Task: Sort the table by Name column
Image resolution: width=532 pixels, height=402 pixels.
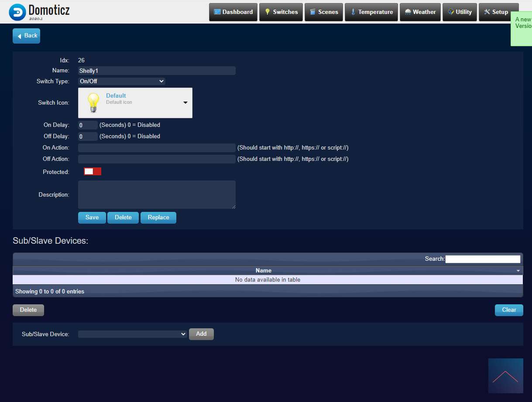Action: click(x=263, y=271)
